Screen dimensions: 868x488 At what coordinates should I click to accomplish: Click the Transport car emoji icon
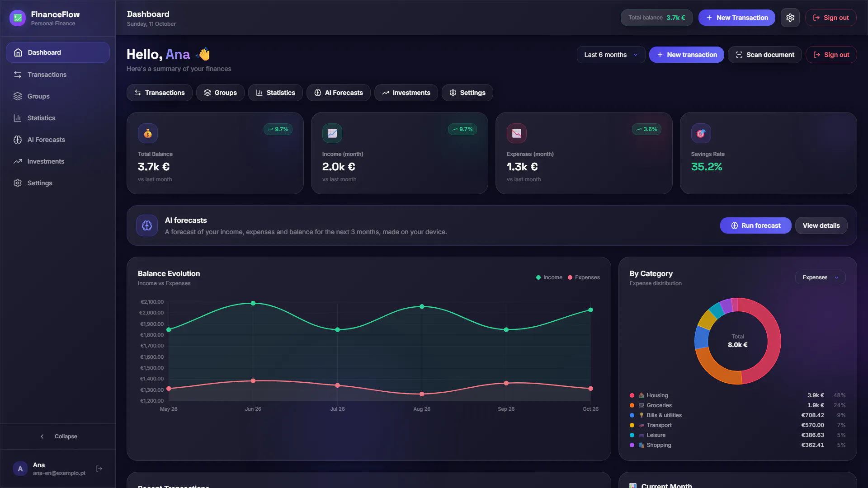[641, 425]
